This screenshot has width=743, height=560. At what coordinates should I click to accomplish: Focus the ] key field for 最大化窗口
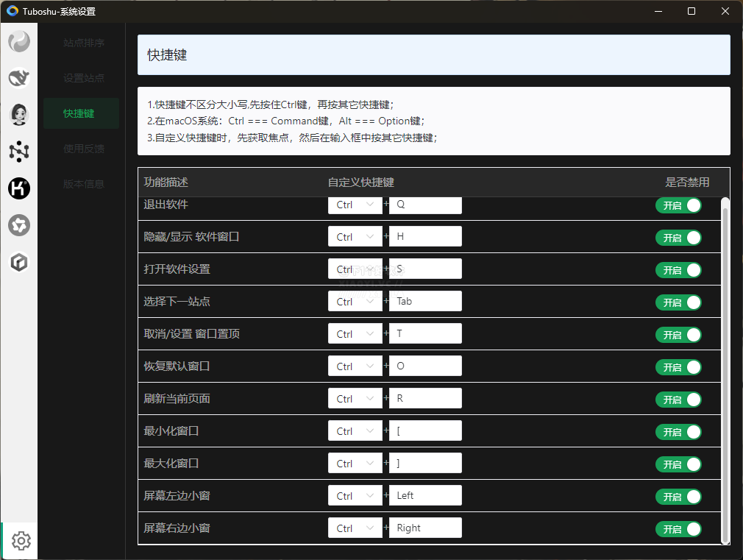click(x=425, y=463)
